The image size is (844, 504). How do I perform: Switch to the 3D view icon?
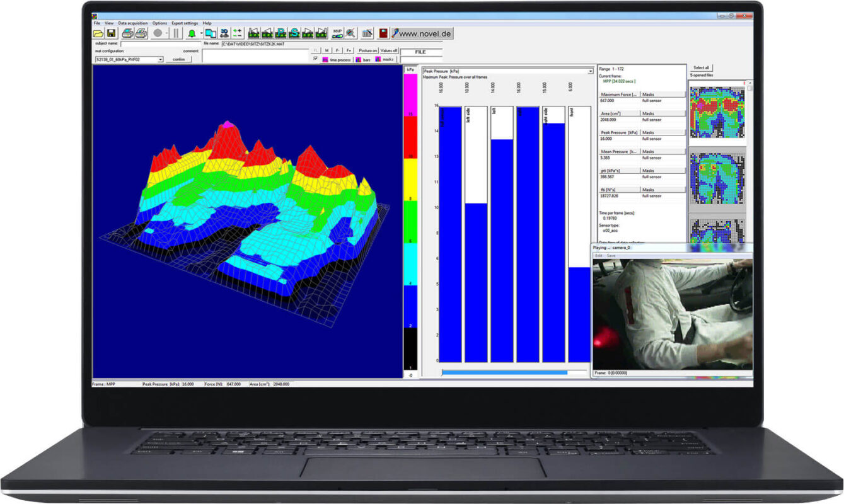point(224,33)
